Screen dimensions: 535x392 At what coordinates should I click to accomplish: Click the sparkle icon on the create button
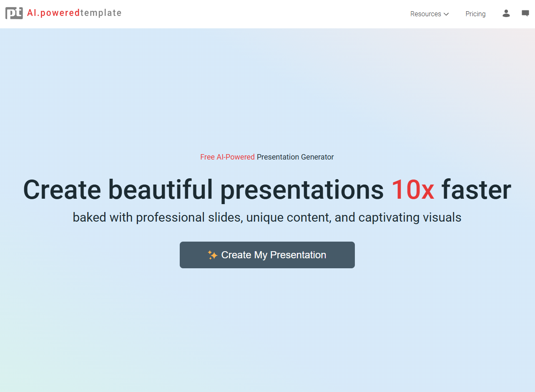click(x=212, y=255)
